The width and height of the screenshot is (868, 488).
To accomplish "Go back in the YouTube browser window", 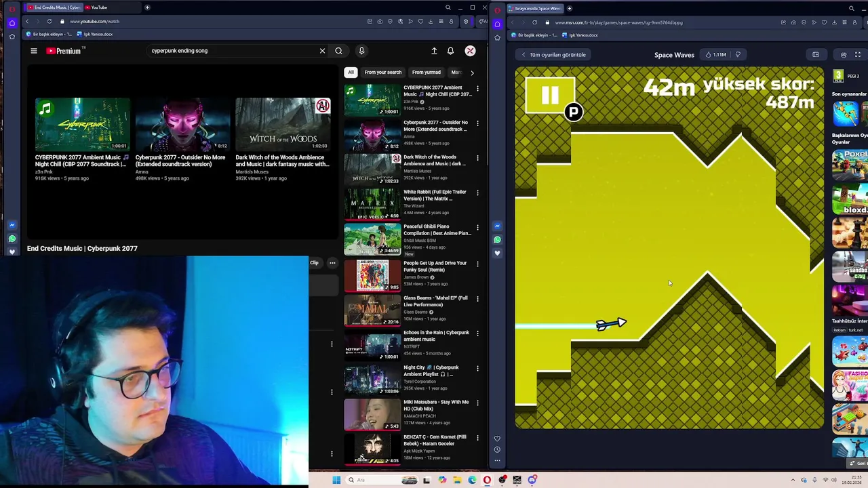I will (27, 22).
